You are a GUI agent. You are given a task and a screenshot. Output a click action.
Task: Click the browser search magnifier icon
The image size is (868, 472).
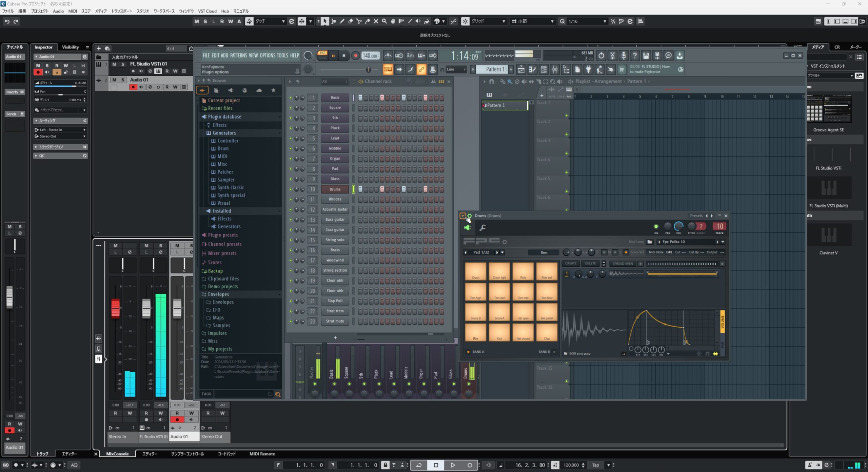click(x=278, y=394)
